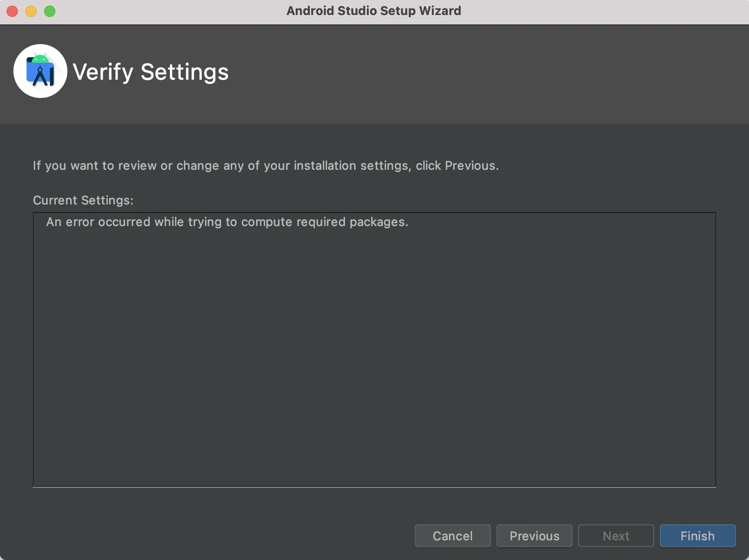The width and height of the screenshot is (749, 560).
Task: Click the Current Settings label
Action: 83,200
